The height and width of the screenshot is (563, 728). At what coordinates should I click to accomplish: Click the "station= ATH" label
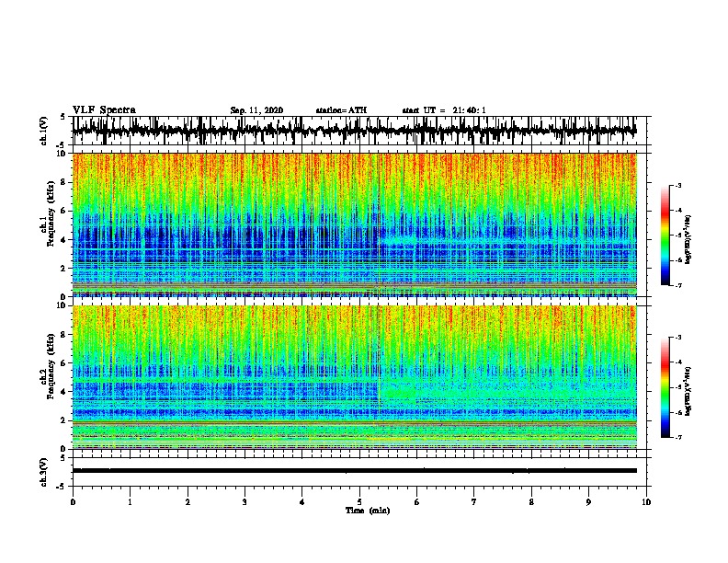tap(341, 110)
